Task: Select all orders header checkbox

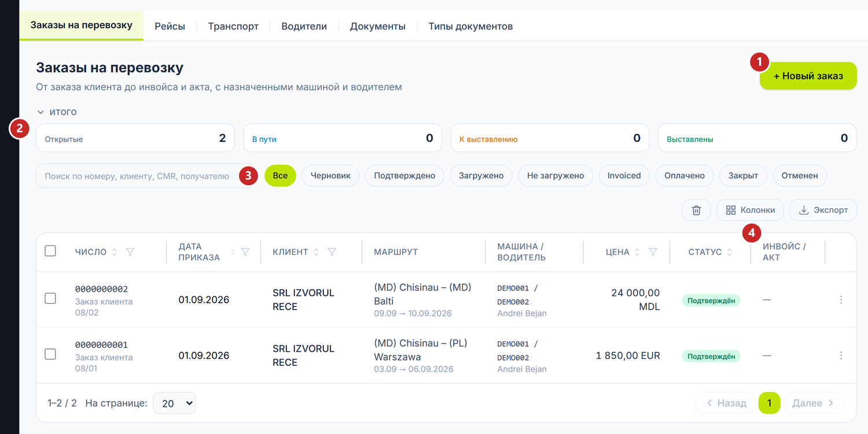Action: tap(50, 251)
